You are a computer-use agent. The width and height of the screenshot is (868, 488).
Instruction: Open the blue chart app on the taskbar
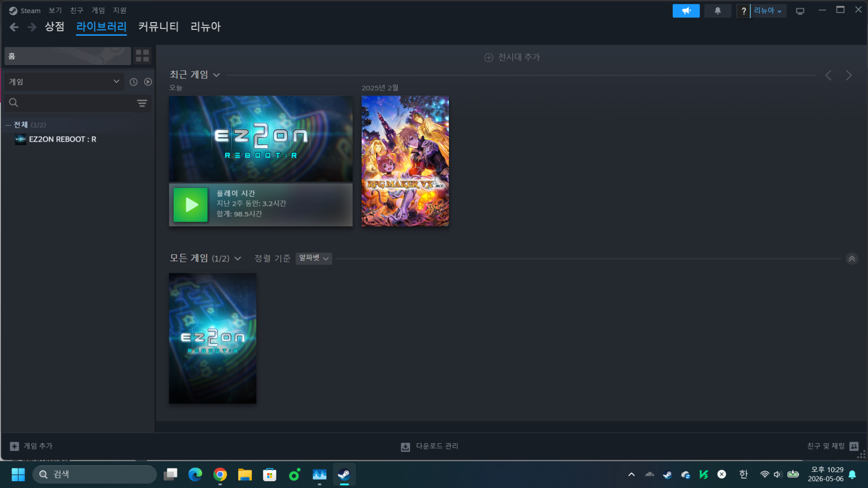point(319,475)
